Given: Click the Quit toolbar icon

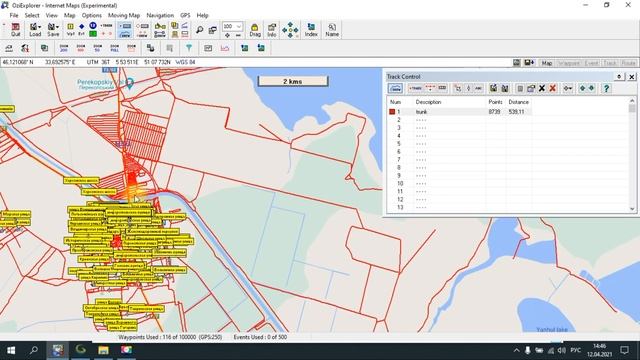Looking at the screenshot, I should coord(16,30).
